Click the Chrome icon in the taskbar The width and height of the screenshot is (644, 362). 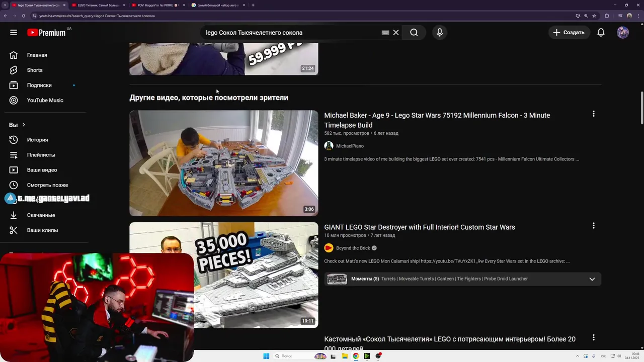(356, 356)
